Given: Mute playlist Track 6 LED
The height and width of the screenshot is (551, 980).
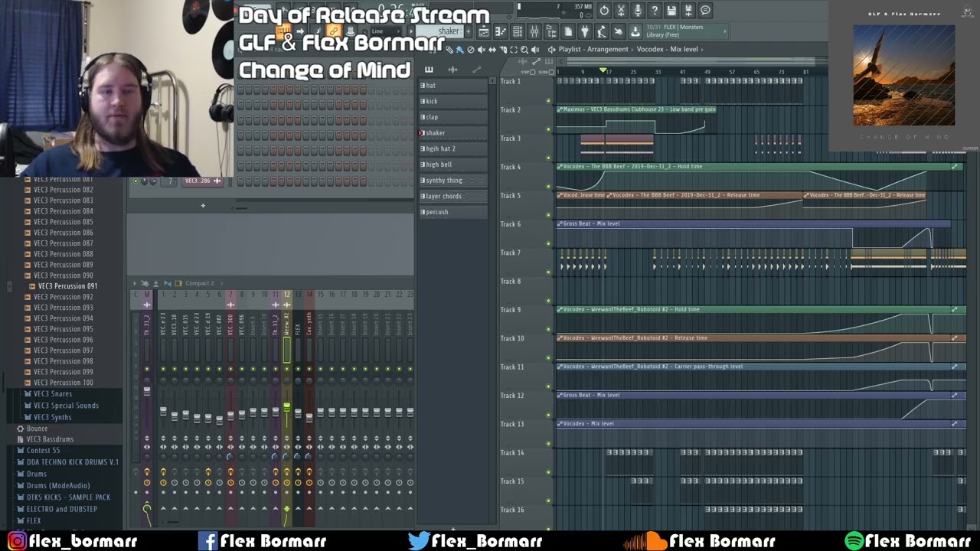Looking at the screenshot, I should coord(548,243).
